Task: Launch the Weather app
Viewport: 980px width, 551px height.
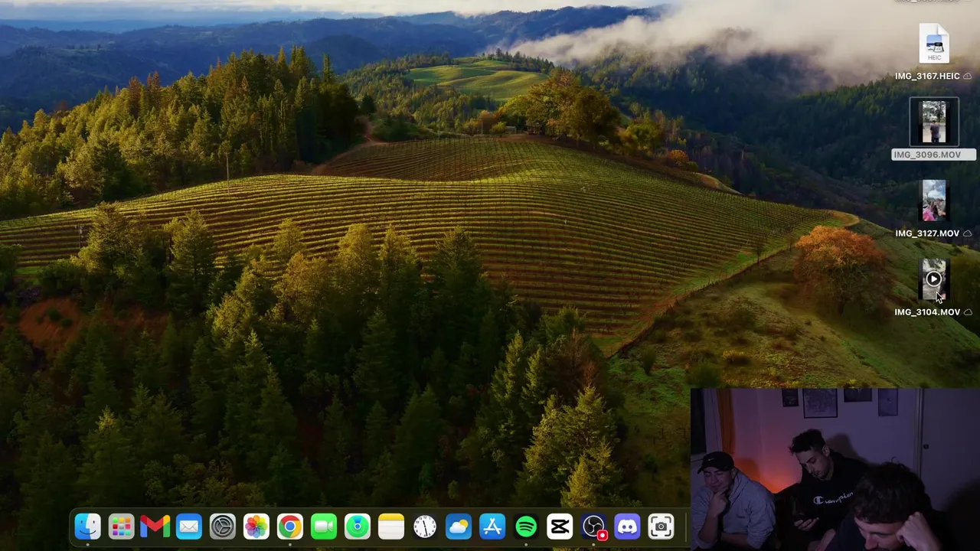Action: coord(458,527)
